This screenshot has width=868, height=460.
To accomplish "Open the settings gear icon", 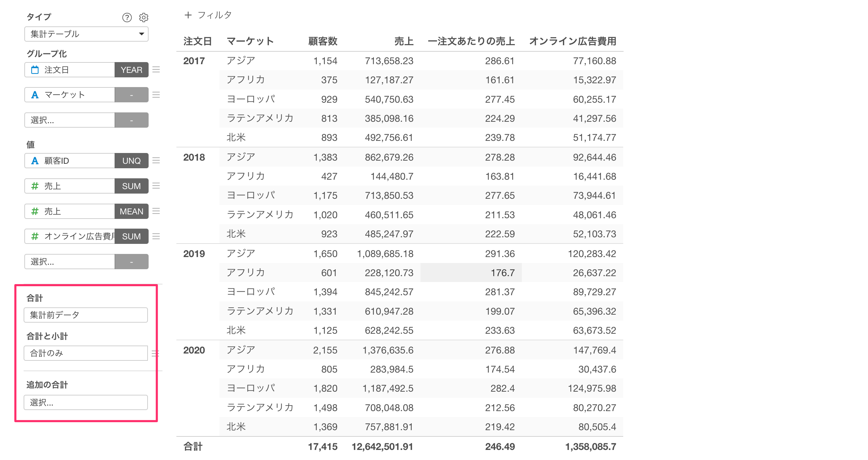I will click(144, 17).
